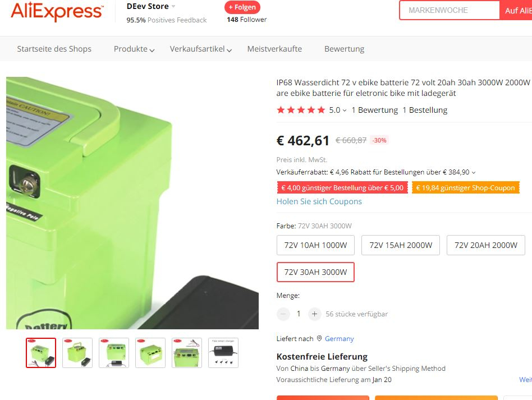Select the 72V 10AH 1000W option
Viewport: 532px width, 400px height.
(x=315, y=245)
